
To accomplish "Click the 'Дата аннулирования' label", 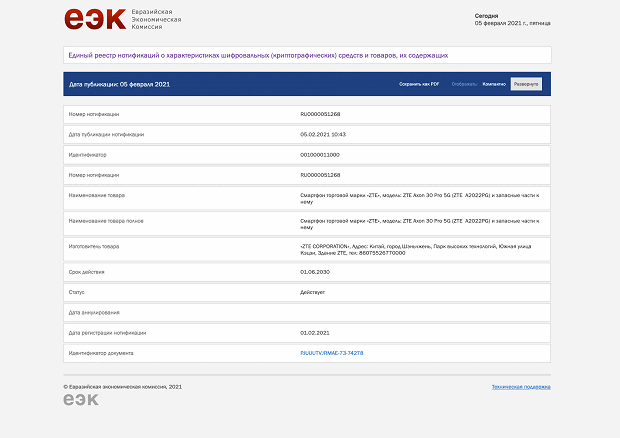I will [x=94, y=313].
